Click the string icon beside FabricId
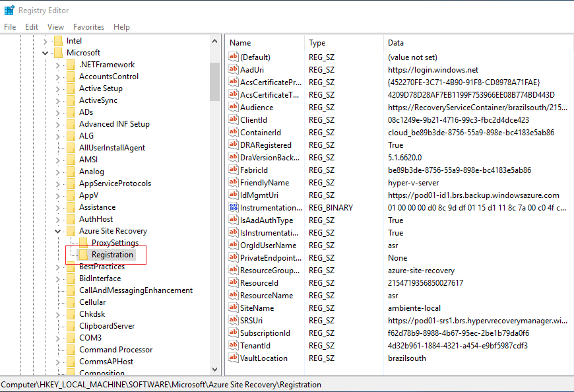The height and width of the screenshot is (392, 574). (233, 170)
